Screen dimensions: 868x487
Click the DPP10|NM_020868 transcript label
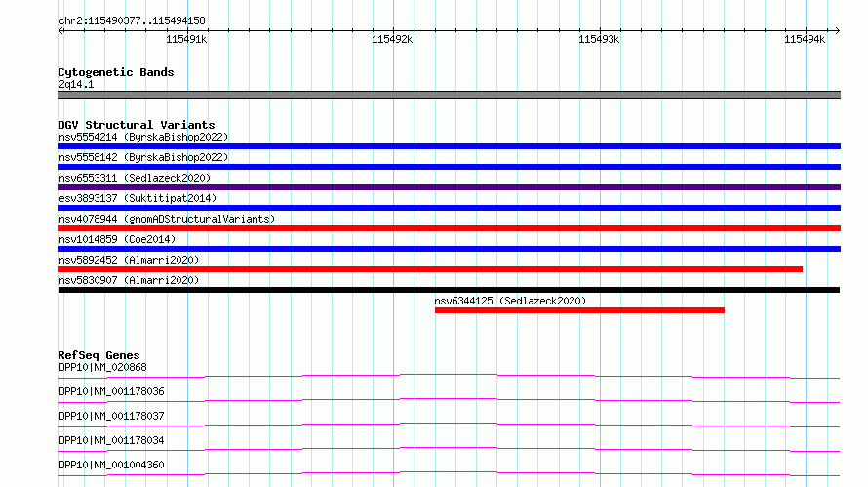click(102, 367)
